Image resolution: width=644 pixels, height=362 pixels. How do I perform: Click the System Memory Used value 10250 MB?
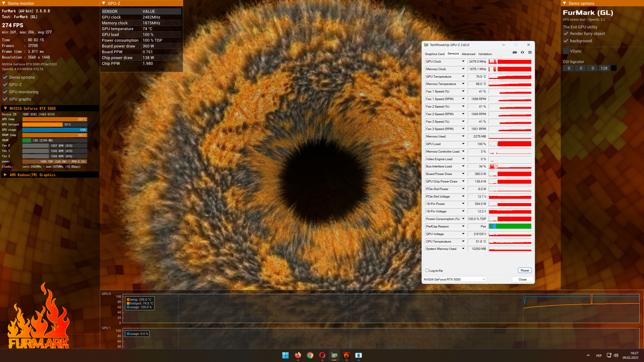pyautogui.click(x=477, y=249)
